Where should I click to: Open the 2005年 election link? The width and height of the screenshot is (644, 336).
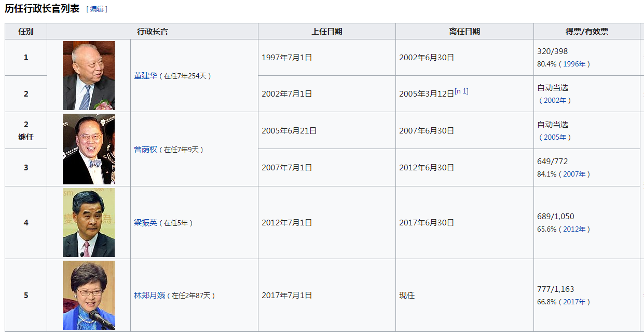tap(555, 138)
